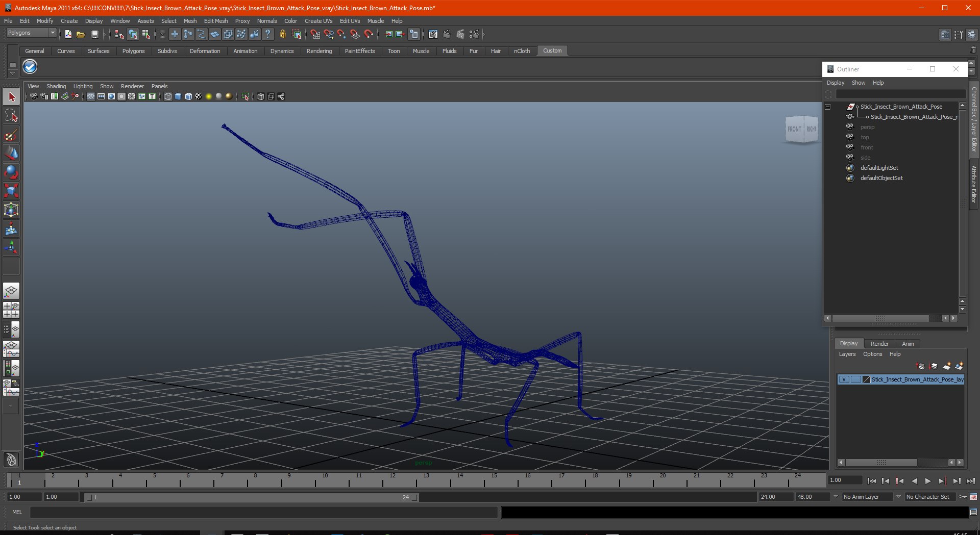Click the layer color swatch box

tap(866, 379)
